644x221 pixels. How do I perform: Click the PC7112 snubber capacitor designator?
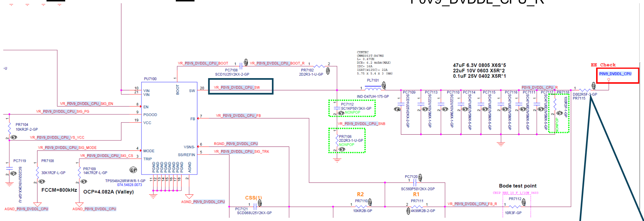pos(347,104)
